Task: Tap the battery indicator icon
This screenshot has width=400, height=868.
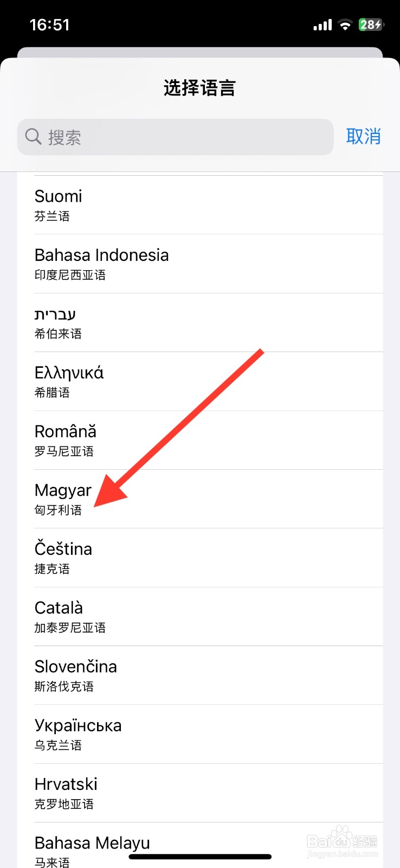Action: tap(371, 25)
